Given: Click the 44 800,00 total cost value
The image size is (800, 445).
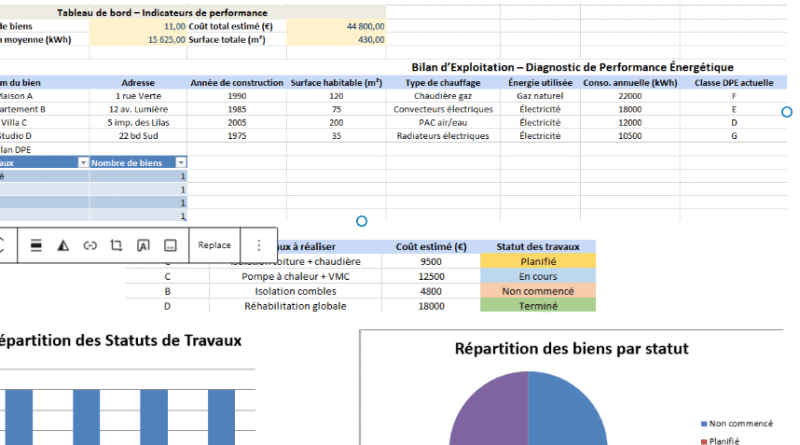Looking at the screenshot, I should tap(336, 26).
